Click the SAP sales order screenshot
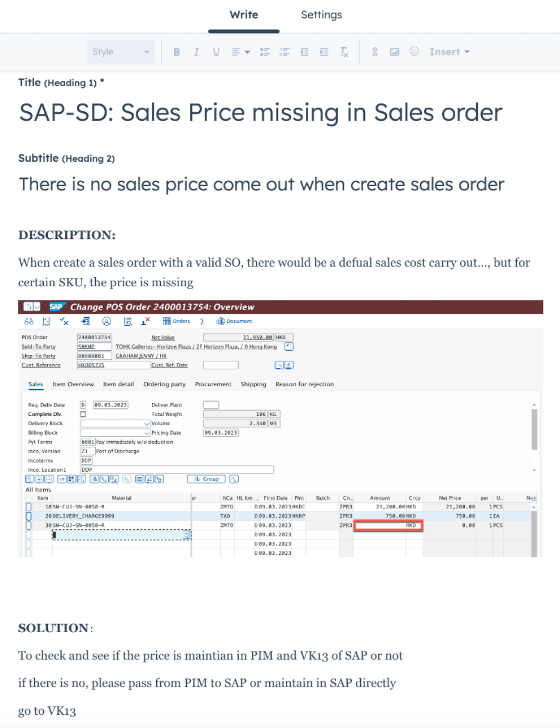Screen dimensions: 560x728 point(281,428)
